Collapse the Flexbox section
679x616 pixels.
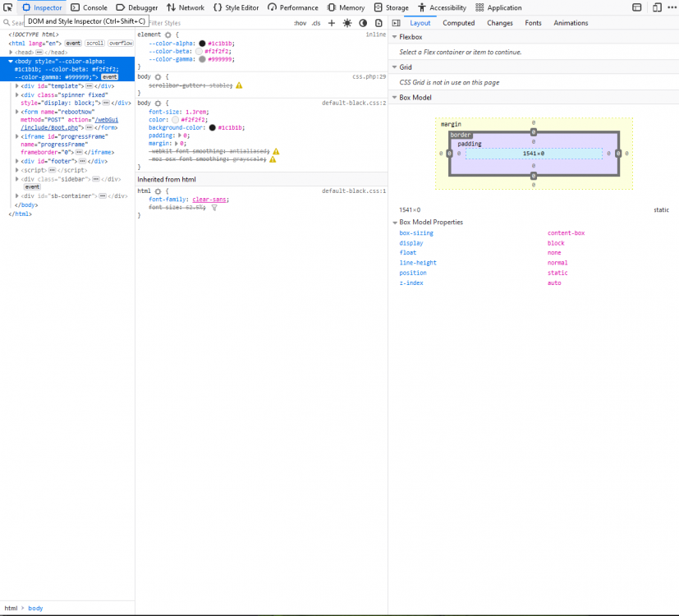[x=394, y=37]
